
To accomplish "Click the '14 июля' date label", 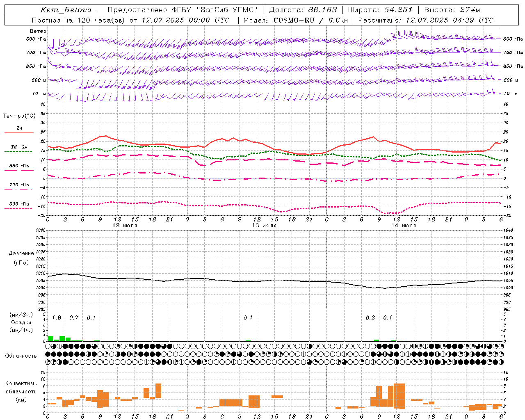I will [404, 226].
